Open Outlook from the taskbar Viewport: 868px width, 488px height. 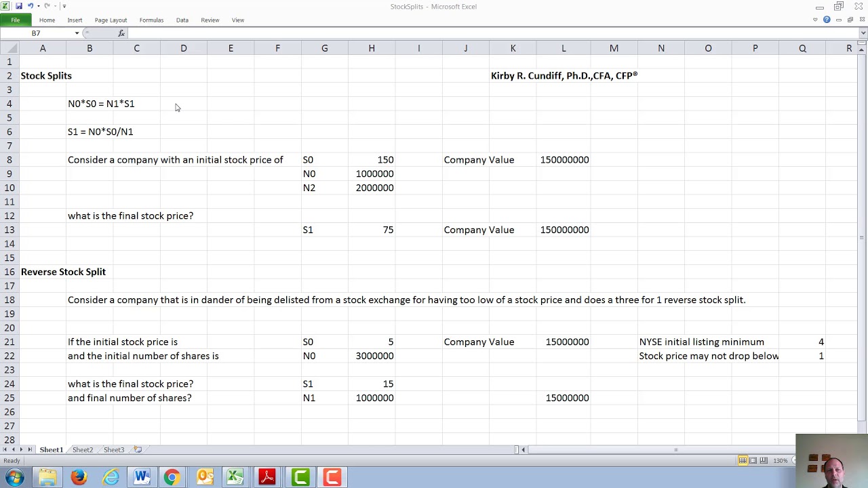coord(204,478)
